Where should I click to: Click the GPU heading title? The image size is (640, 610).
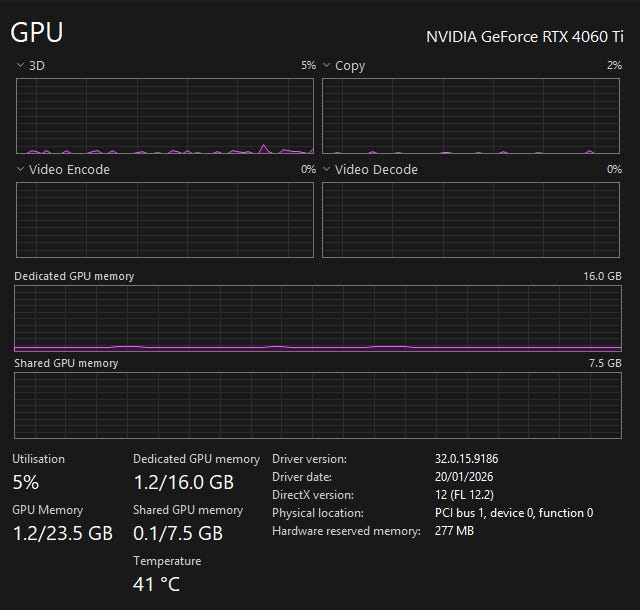(x=37, y=32)
